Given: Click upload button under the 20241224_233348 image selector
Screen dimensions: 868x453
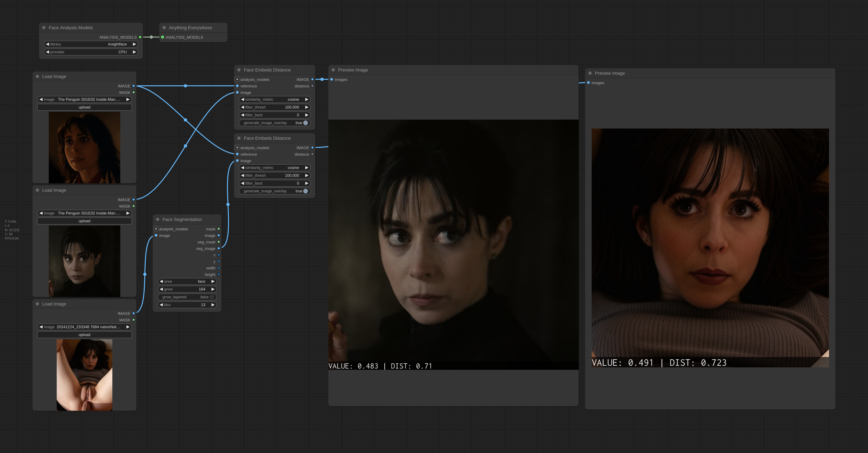Looking at the screenshot, I should [84, 335].
